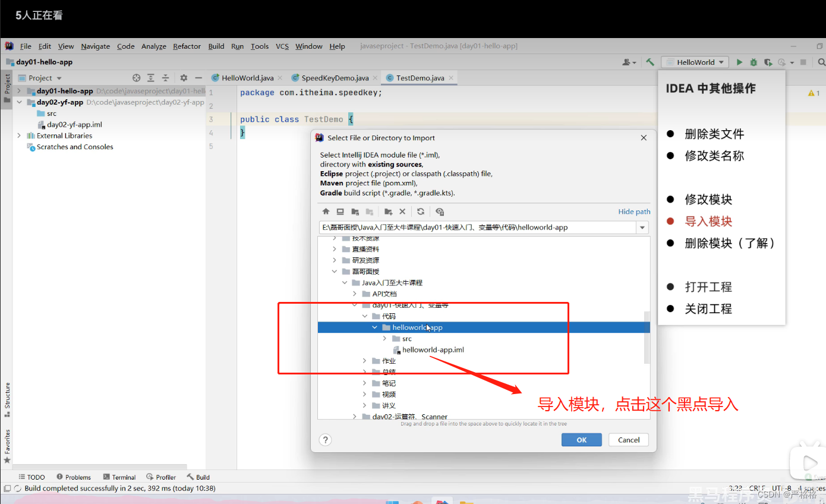The image size is (826, 504).
Task: Expand the 笔记 folder in the import dialog
Action: click(364, 383)
